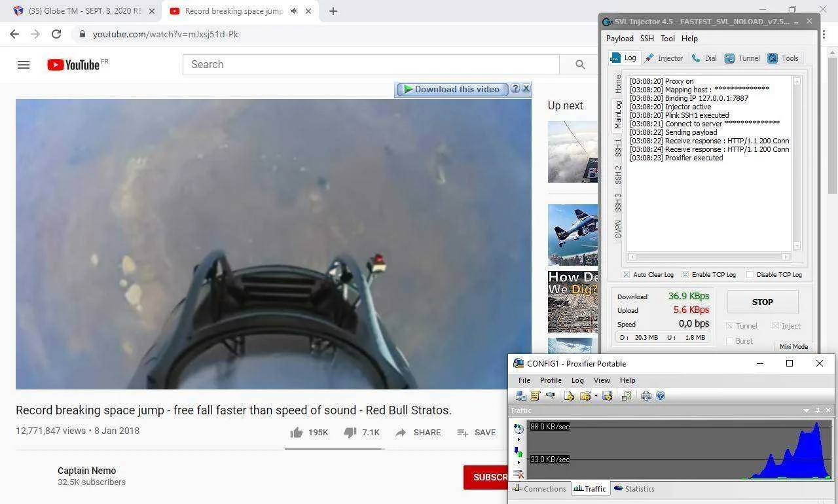Select the vertical OVPN log tab
838x504 pixels.
(618, 229)
